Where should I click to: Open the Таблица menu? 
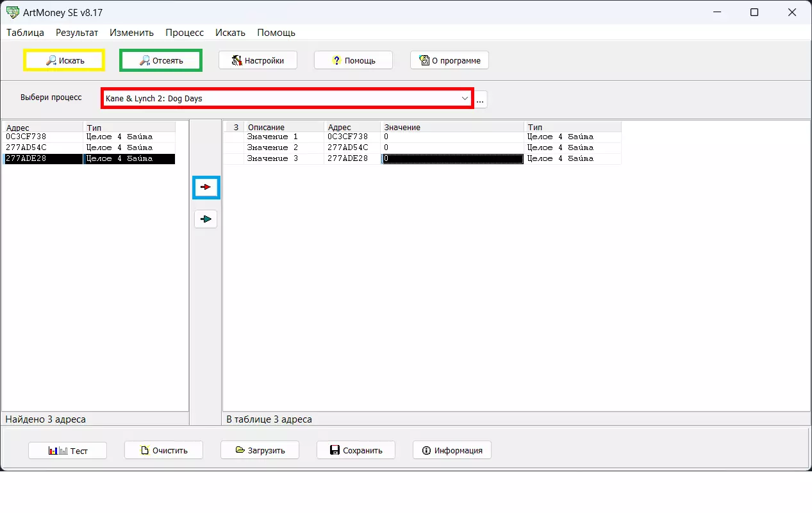pos(25,32)
